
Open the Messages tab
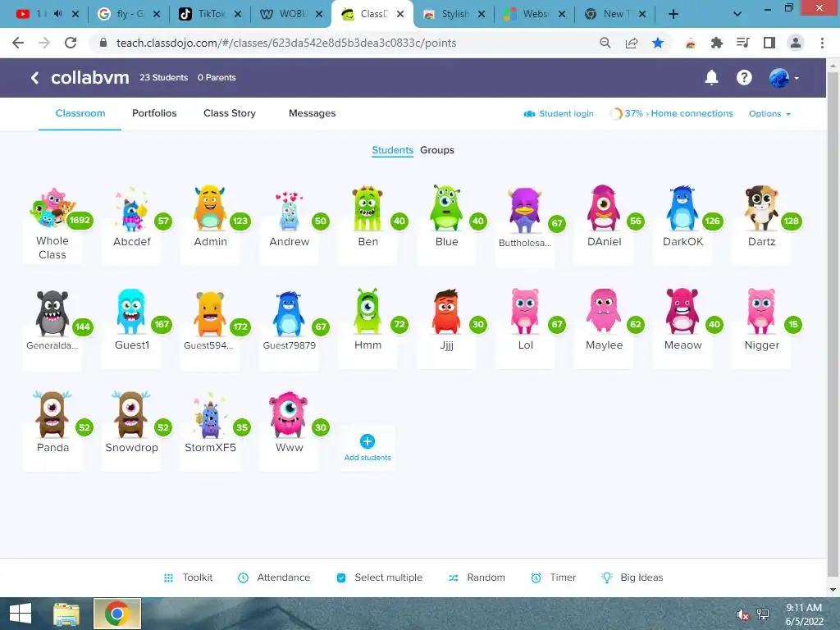(x=312, y=113)
